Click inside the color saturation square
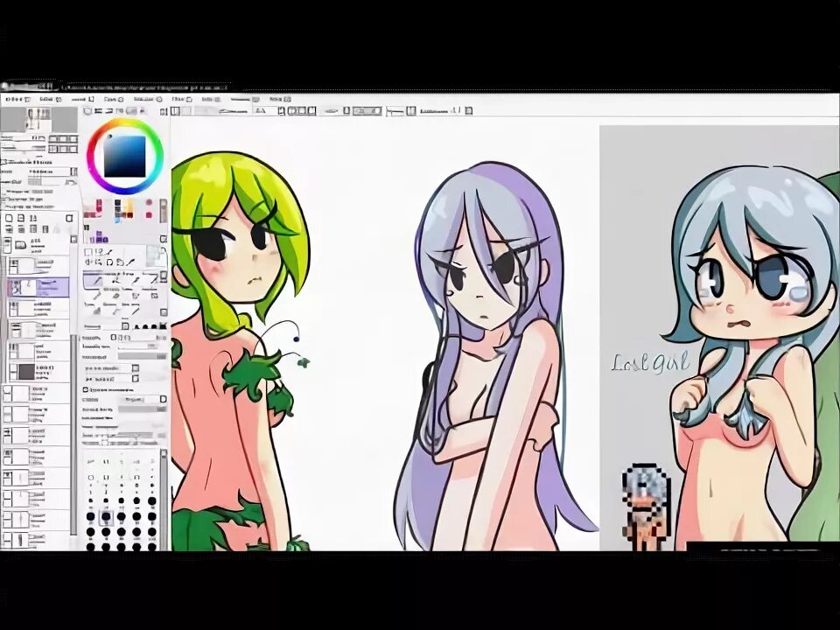 click(x=125, y=157)
